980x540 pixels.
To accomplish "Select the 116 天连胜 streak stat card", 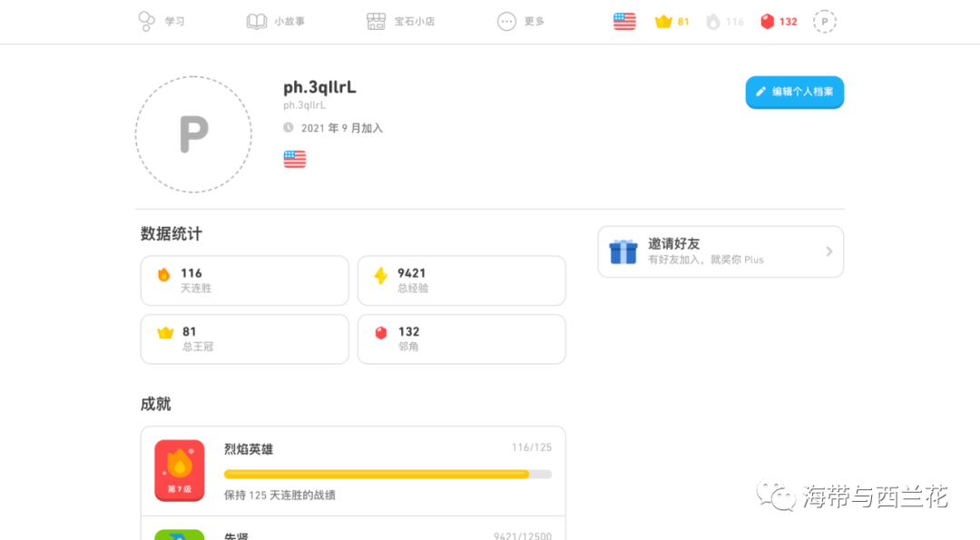I will click(x=244, y=280).
